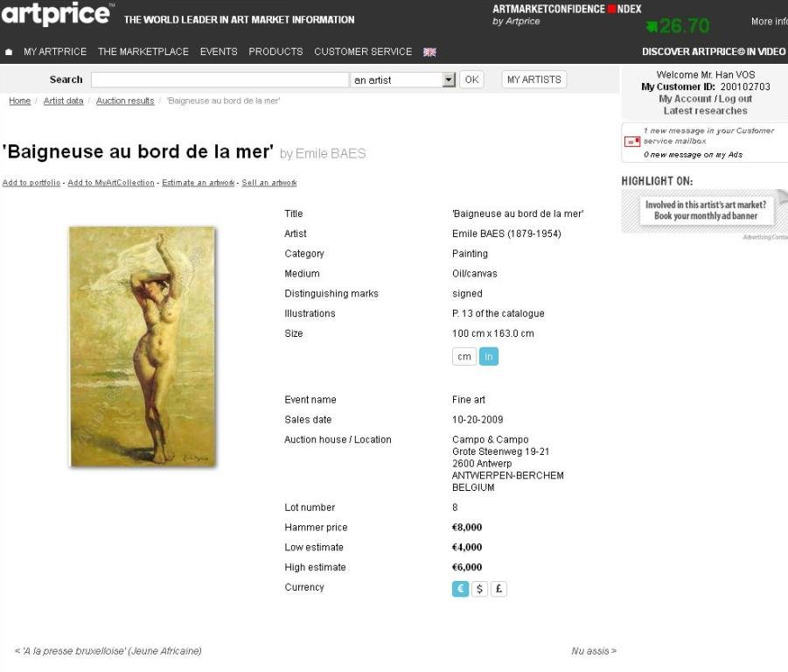Click the monthly ad banner
This screenshot has width=788, height=672.
pyautogui.click(x=706, y=211)
